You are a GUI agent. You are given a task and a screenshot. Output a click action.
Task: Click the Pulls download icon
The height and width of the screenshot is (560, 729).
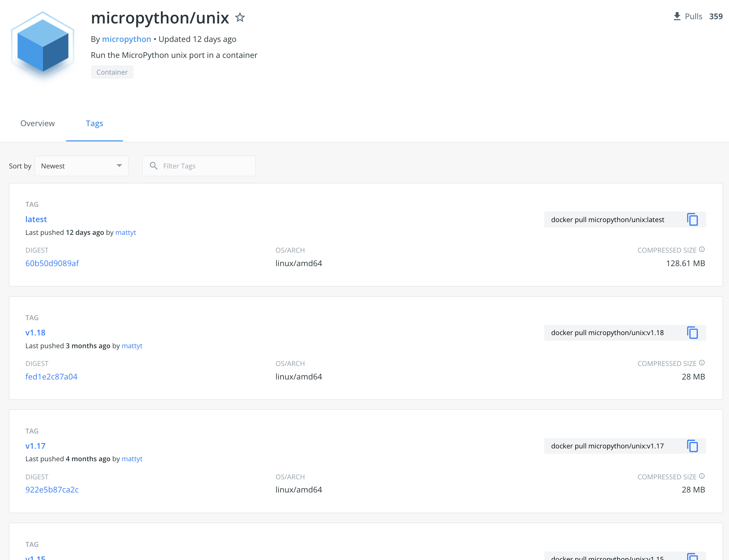(677, 16)
